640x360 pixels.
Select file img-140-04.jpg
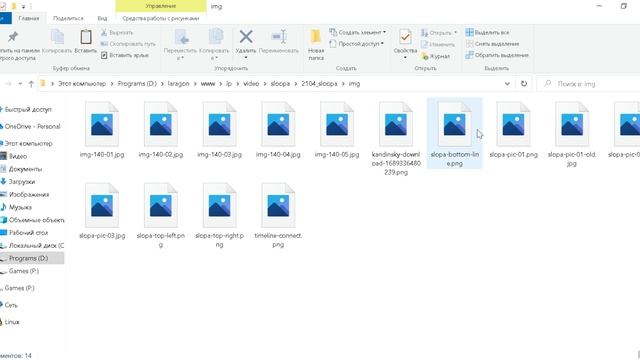tap(278, 130)
